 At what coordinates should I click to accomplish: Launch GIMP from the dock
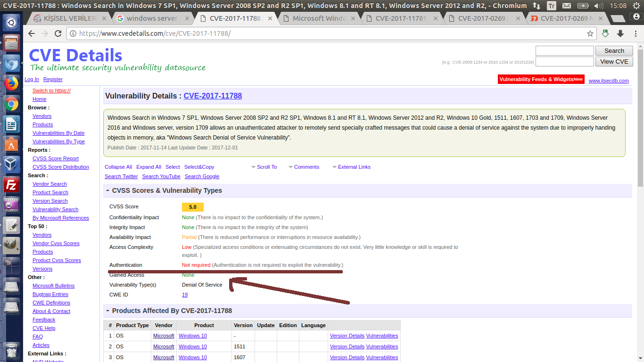coord(11,246)
